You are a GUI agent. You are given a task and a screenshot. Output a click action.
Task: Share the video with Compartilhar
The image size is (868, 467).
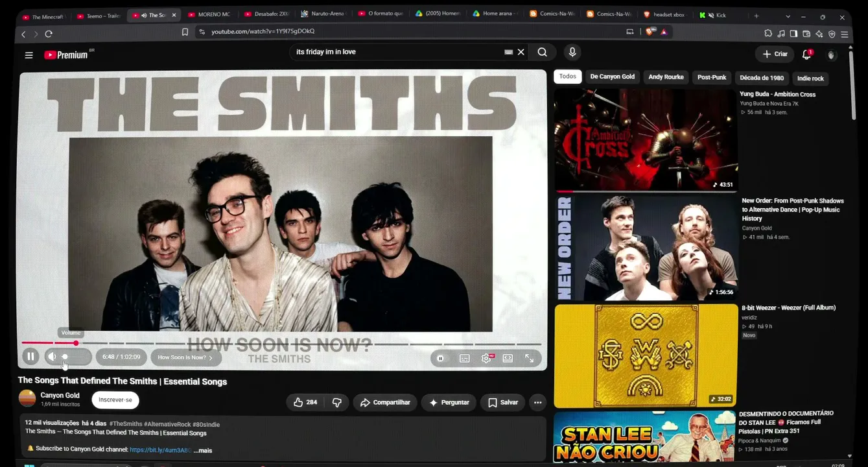(385, 402)
